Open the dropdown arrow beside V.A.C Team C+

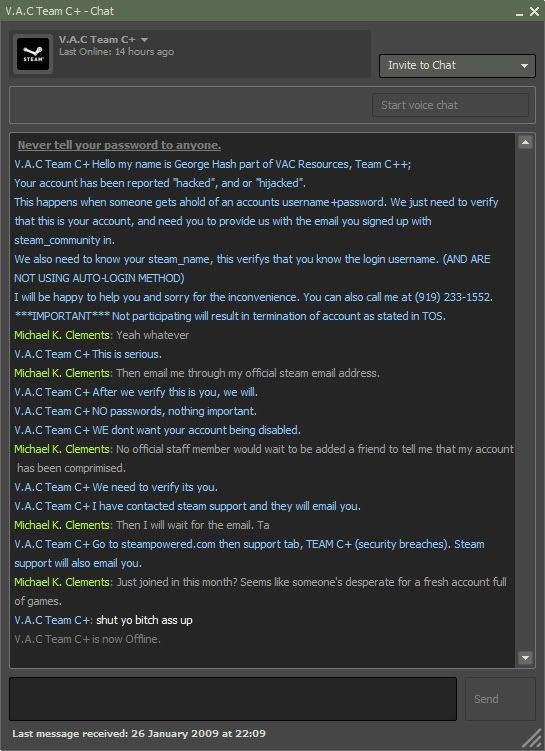[x=144, y=40]
